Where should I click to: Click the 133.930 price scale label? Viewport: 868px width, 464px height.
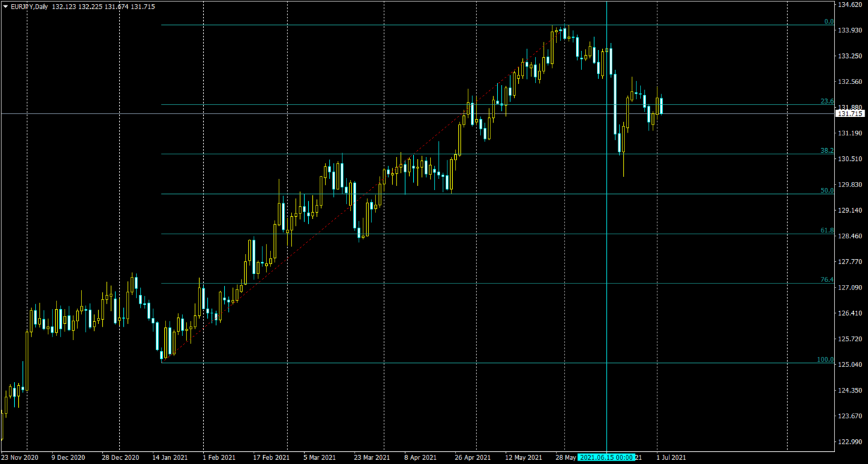(x=849, y=30)
